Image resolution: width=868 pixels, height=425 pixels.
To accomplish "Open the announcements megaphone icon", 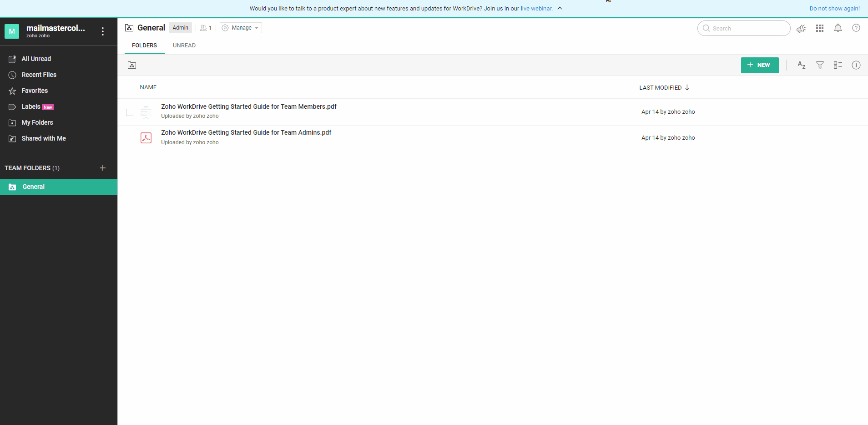I will 801,28.
